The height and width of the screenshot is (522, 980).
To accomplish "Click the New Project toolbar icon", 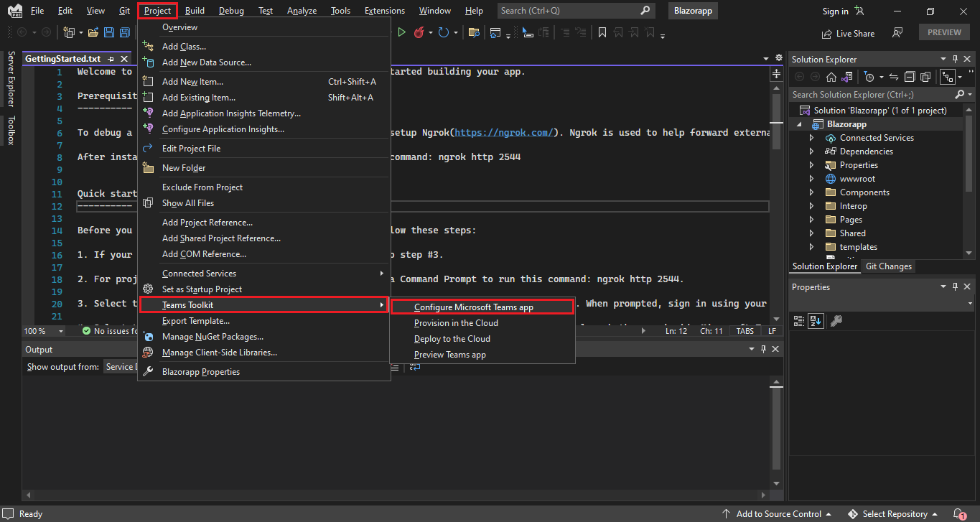I will [69, 32].
